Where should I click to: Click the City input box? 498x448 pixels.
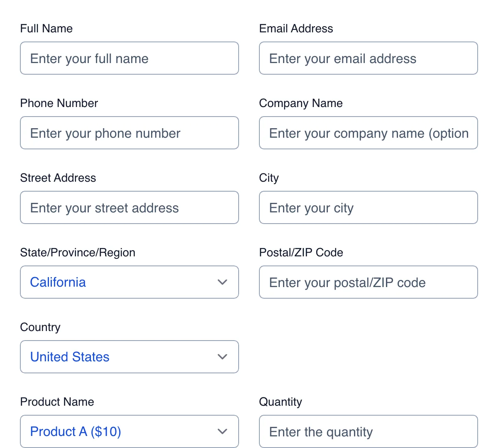369,207
